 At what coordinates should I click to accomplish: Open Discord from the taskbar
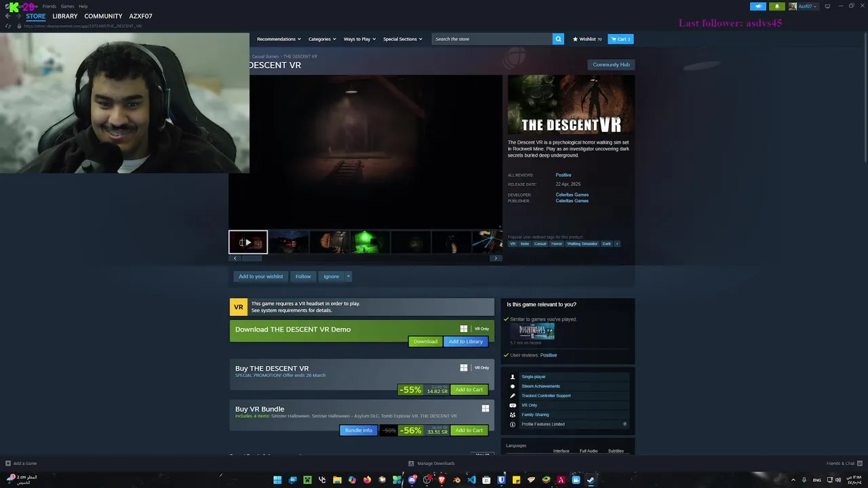412,480
